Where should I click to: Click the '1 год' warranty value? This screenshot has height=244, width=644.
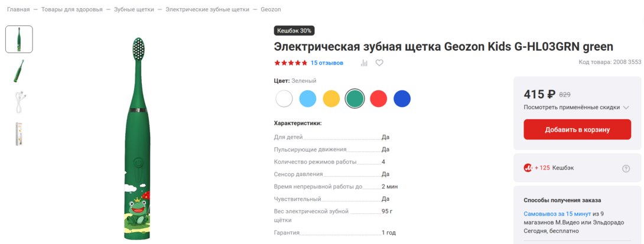pos(389,233)
